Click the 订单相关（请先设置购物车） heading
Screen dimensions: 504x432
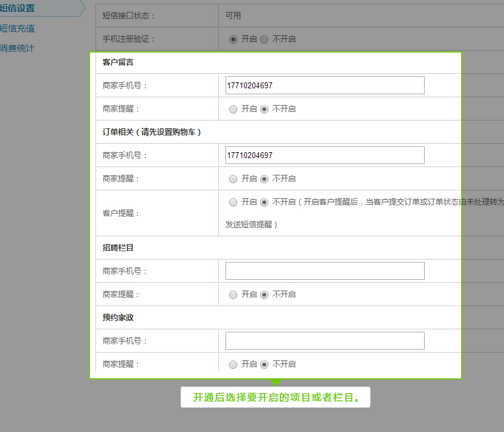pos(151,132)
